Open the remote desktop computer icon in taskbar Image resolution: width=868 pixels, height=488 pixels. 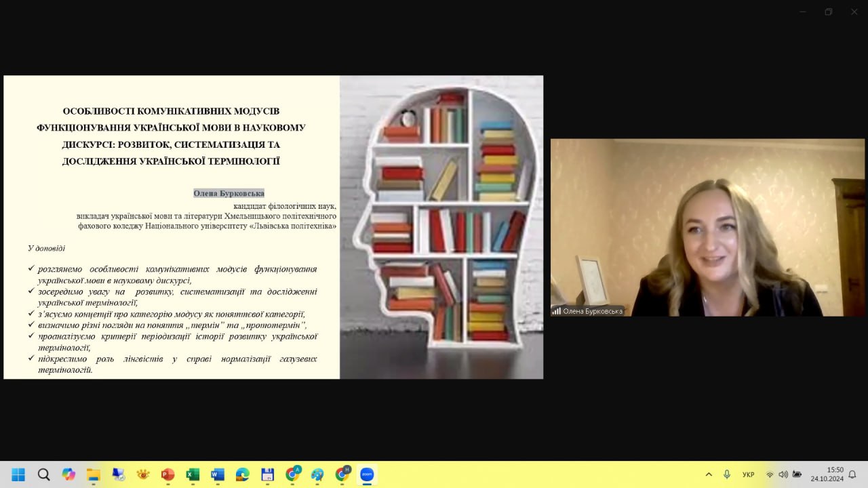pos(118,474)
